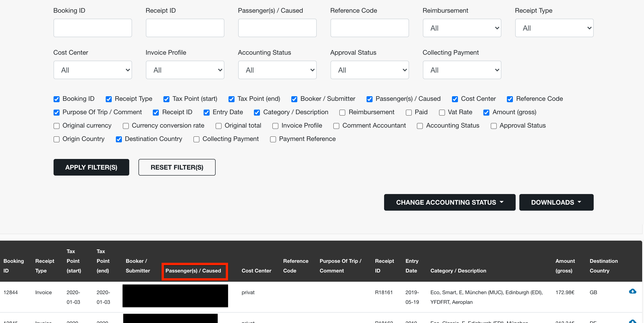The image size is (644, 323).
Task: Expand the Change Accounting Status menu
Action: click(x=449, y=202)
